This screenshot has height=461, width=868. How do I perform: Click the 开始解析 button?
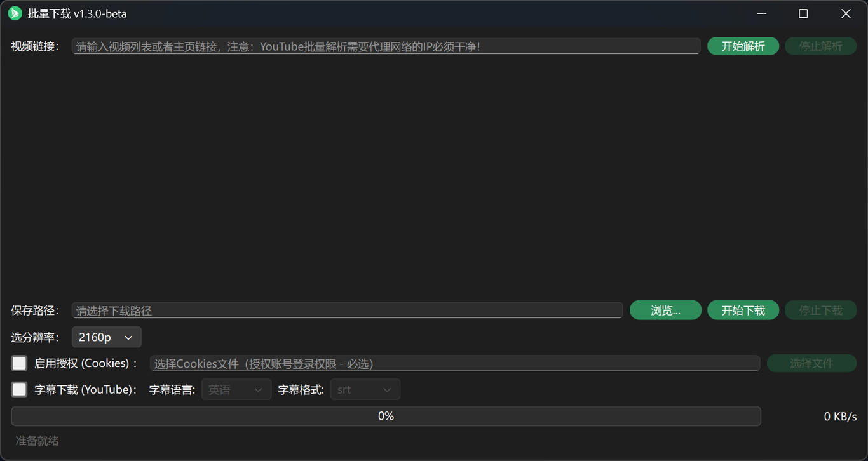click(743, 46)
